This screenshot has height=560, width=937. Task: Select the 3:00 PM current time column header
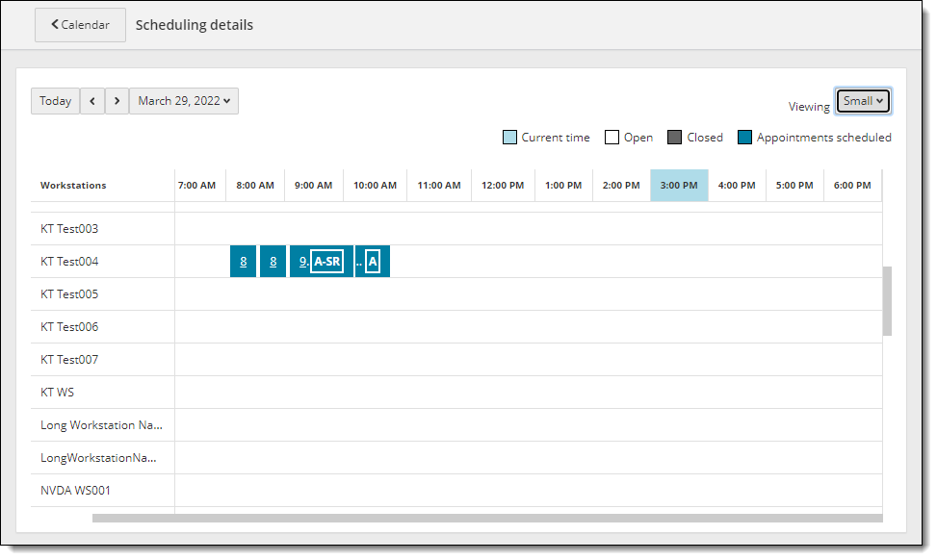pyautogui.click(x=679, y=185)
